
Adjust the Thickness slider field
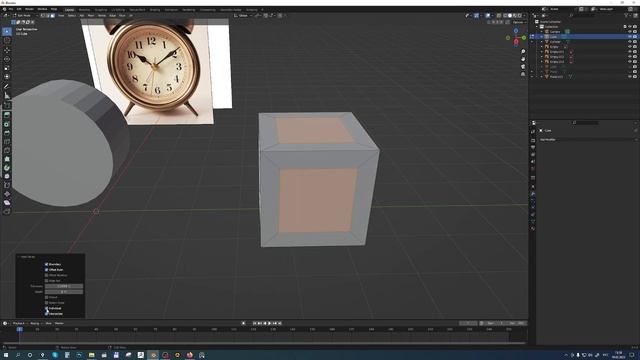pos(64,286)
